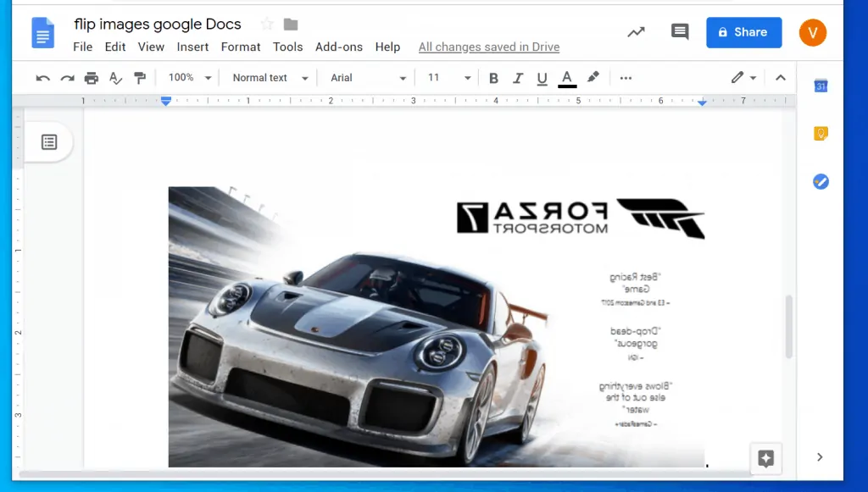Click the document title text
The image size is (868, 492).
pos(158,25)
